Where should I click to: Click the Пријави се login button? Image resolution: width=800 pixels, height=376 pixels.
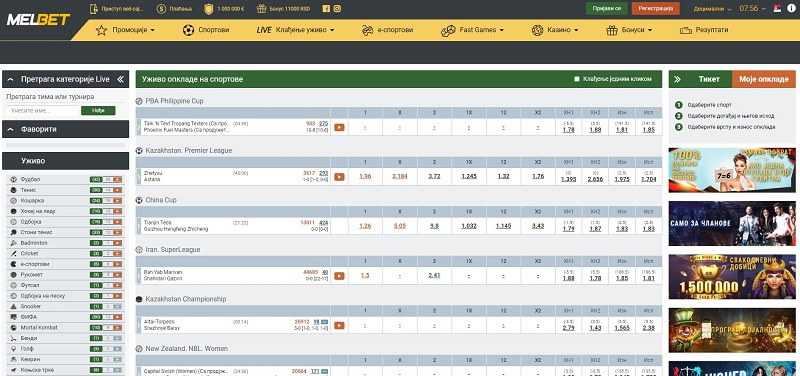coord(607,9)
